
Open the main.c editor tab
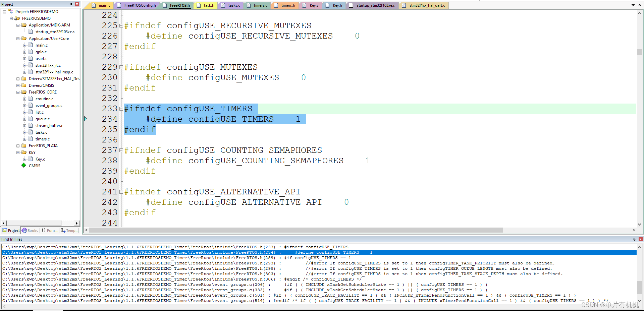[101, 5]
